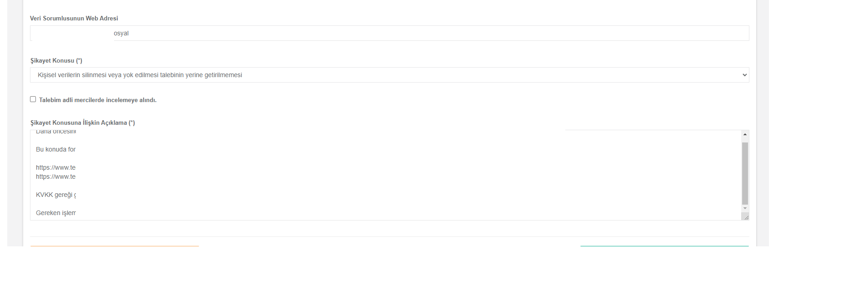Click the first 'https://www.te' line
This screenshot has height=294, width=868.
55,167
